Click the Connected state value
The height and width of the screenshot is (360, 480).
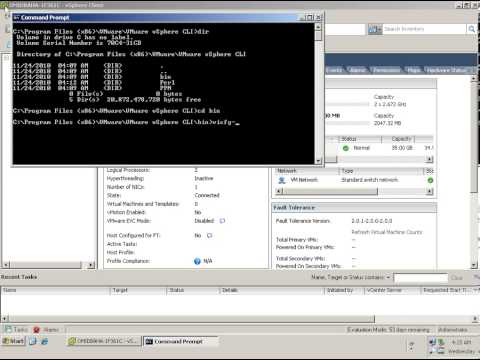click(x=207, y=195)
